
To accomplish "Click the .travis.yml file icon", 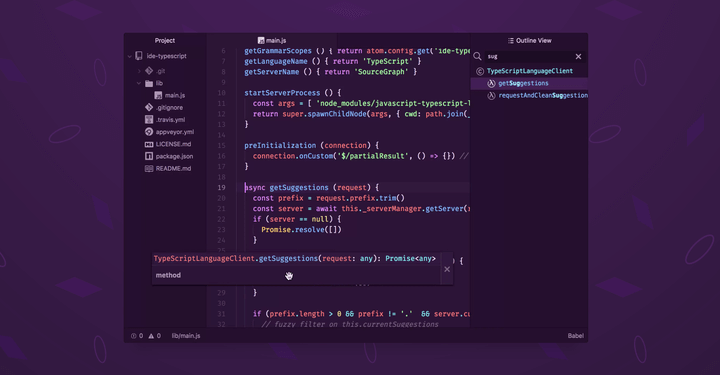I will tap(149, 120).
